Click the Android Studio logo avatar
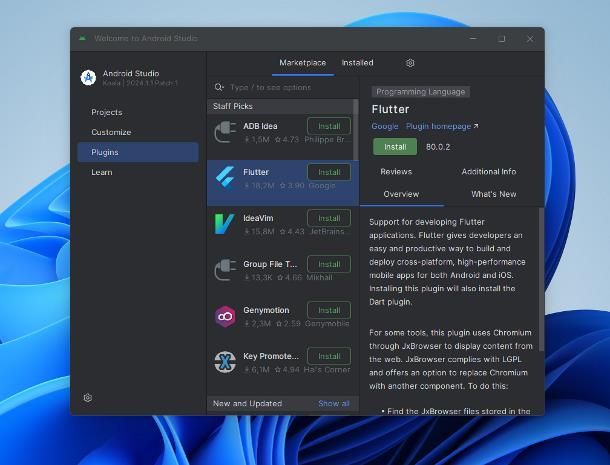Viewport: 610px width, 465px height. tap(88, 77)
